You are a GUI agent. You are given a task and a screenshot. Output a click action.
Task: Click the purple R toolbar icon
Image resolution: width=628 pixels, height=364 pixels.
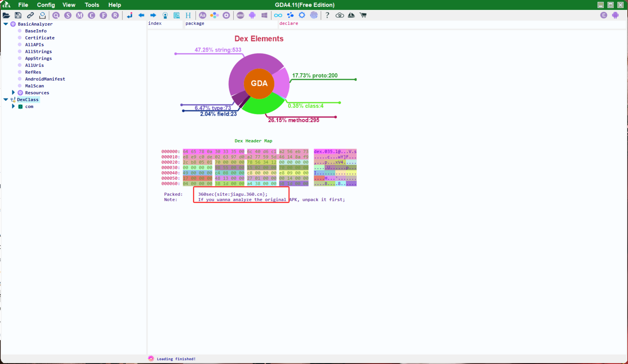tap(115, 15)
